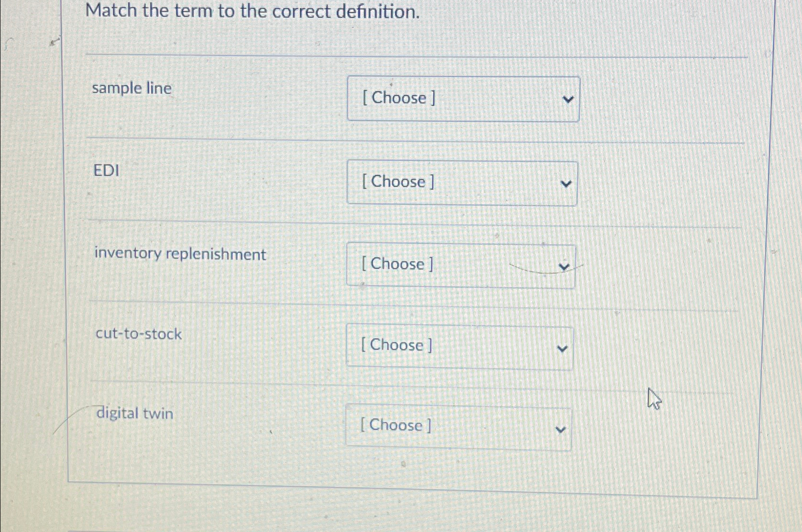Click the Choose placeholder for digital twin

pyautogui.click(x=395, y=425)
